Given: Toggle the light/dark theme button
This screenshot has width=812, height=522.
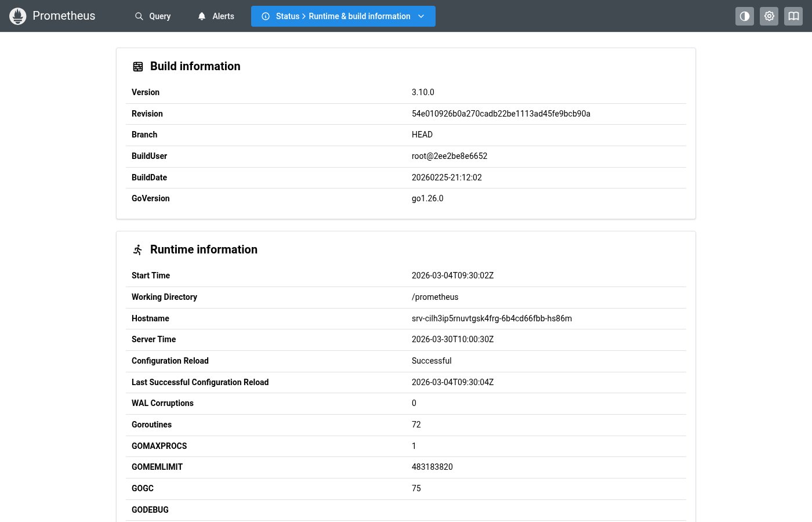Looking at the screenshot, I should tap(745, 16).
